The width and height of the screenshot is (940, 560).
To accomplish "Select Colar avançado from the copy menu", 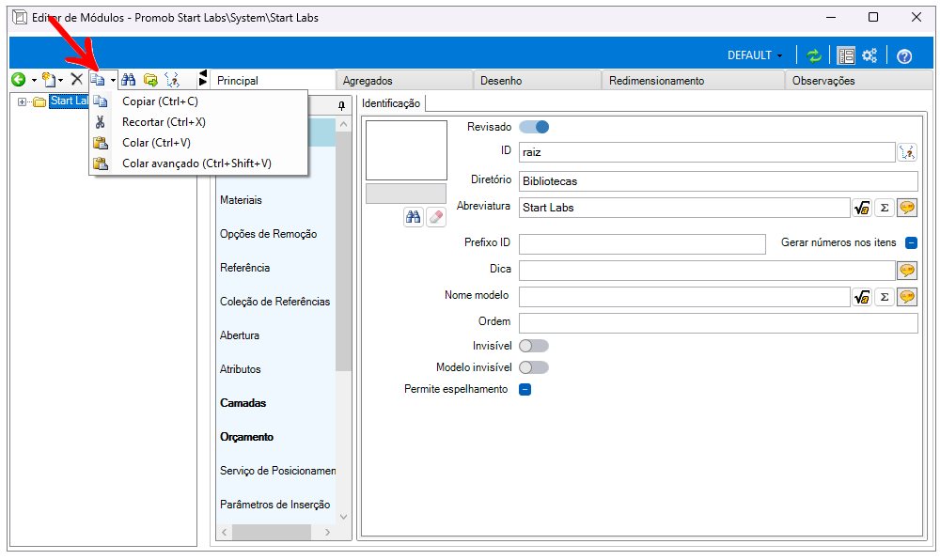I will click(196, 163).
